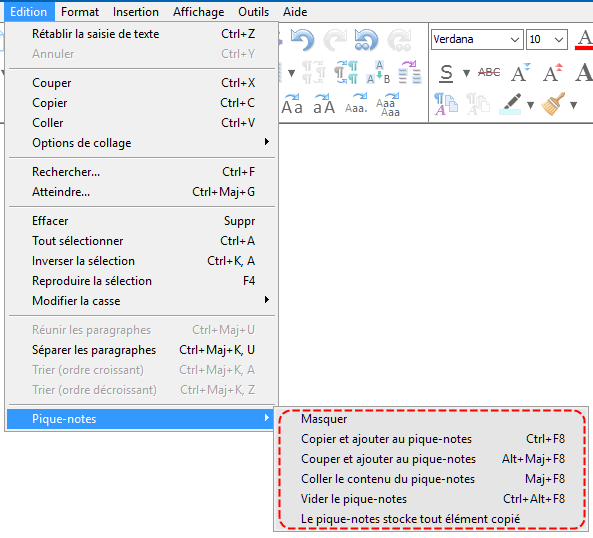Open the font size 10 dropdown

(546, 39)
